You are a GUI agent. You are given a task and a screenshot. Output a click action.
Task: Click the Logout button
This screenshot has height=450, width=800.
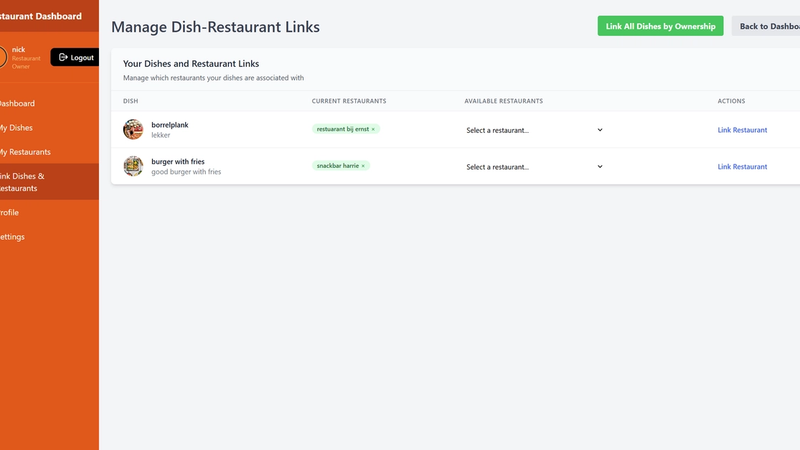[74, 57]
